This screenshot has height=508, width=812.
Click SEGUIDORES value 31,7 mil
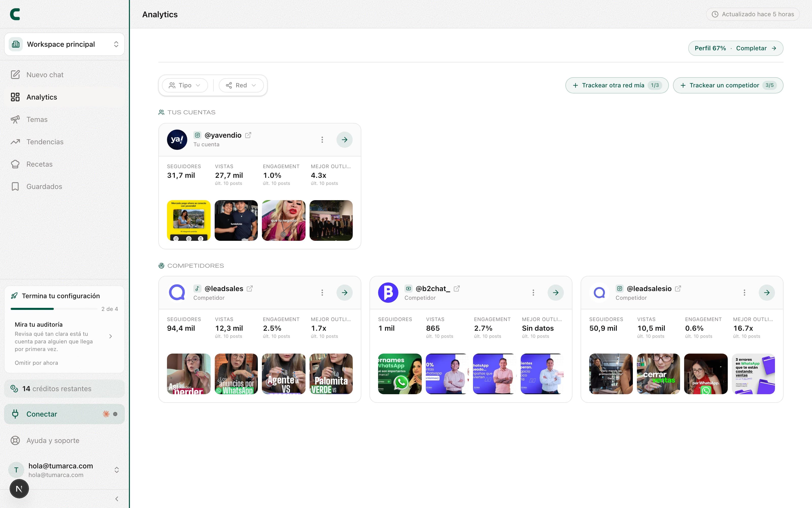[181, 175]
